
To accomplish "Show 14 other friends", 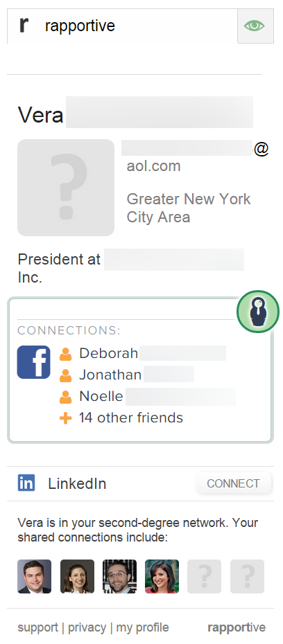I will pos(131,418).
